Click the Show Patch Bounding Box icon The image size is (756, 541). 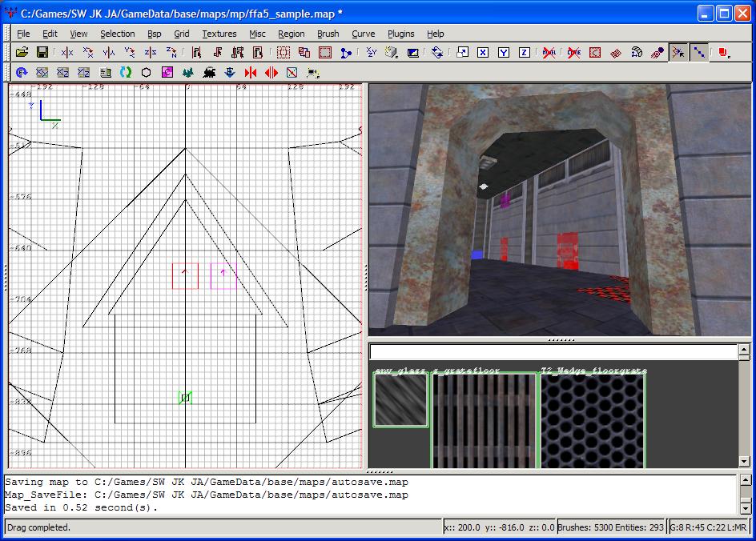595,52
